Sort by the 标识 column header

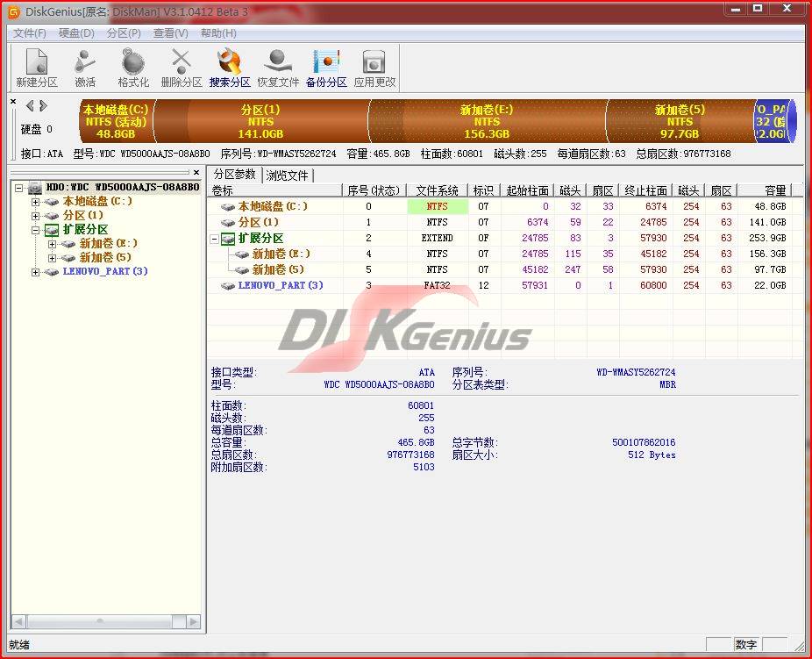(x=484, y=190)
